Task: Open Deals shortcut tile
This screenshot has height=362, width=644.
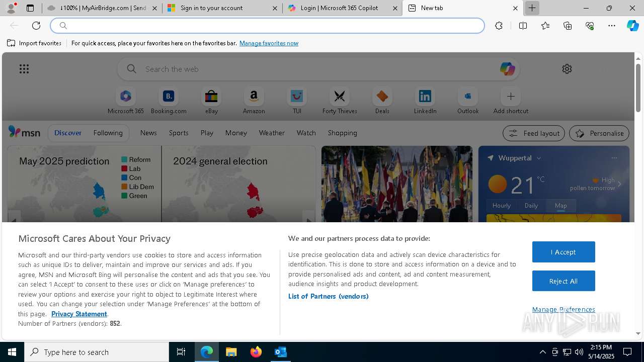Action: click(382, 101)
